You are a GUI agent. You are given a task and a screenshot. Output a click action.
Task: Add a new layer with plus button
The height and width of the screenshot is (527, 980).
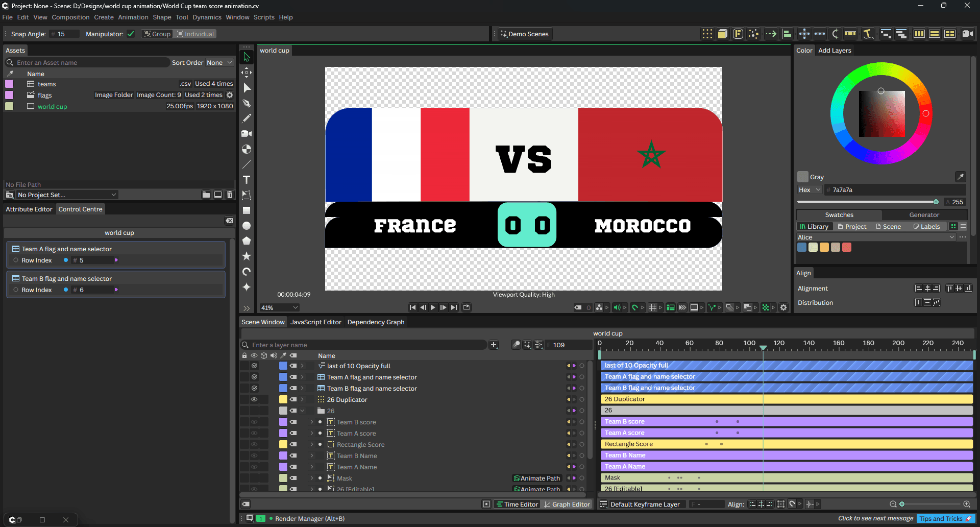click(494, 345)
